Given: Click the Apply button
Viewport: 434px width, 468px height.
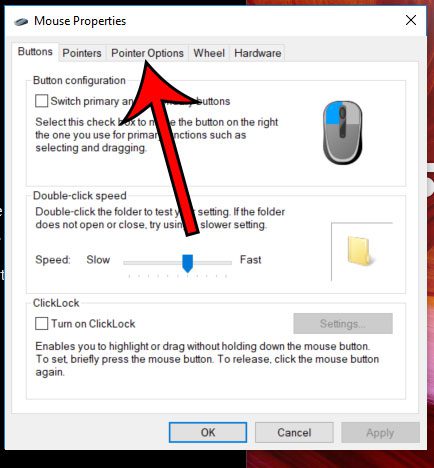Looking at the screenshot, I should [380, 432].
